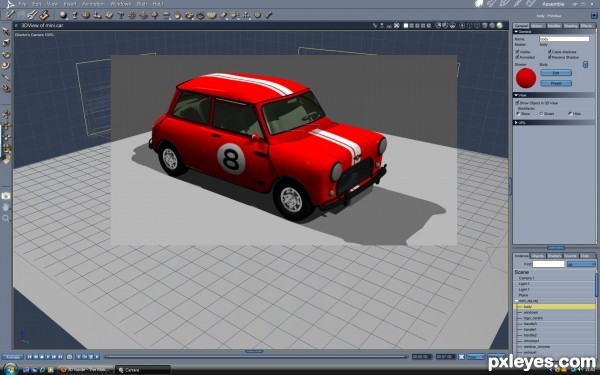600x375 pixels.
Task: Click the crossed-tools icon in top toolbar
Action: click(32, 15)
